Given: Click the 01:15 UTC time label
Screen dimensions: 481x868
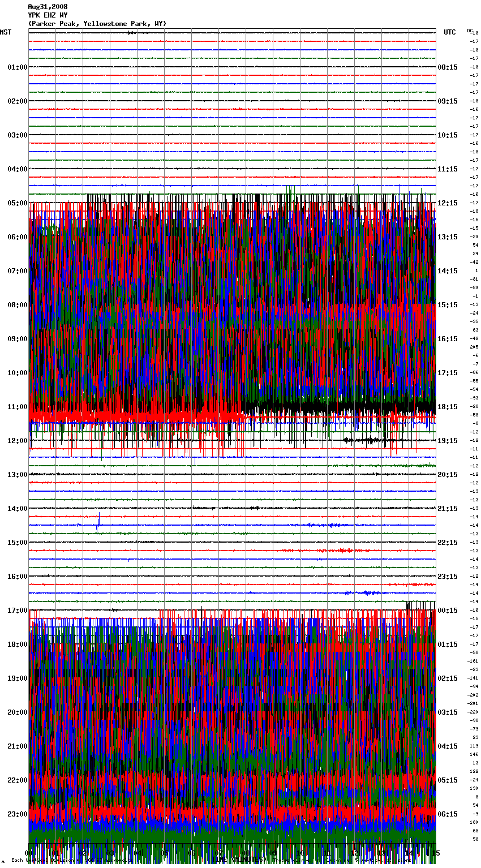Looking at the screenshot, I should (x=448, y=644).
